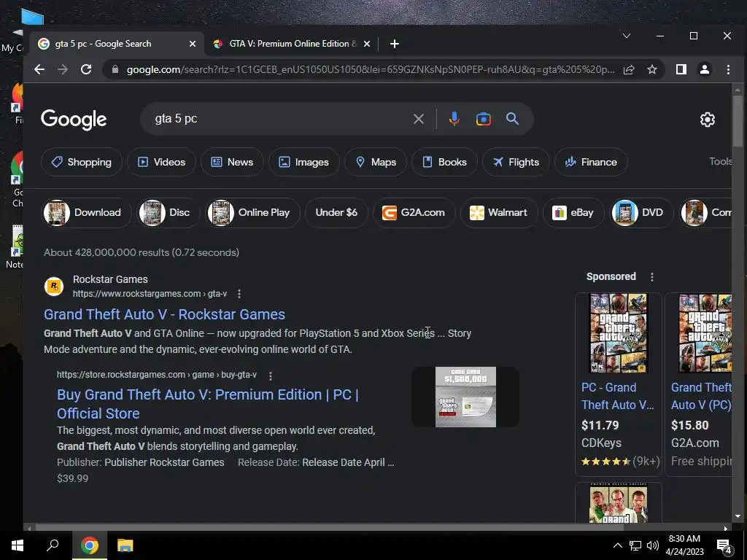Filter results by News
The width and height of the screenshot is (747, 560).
pyautogui.click(x=232, y=162)
